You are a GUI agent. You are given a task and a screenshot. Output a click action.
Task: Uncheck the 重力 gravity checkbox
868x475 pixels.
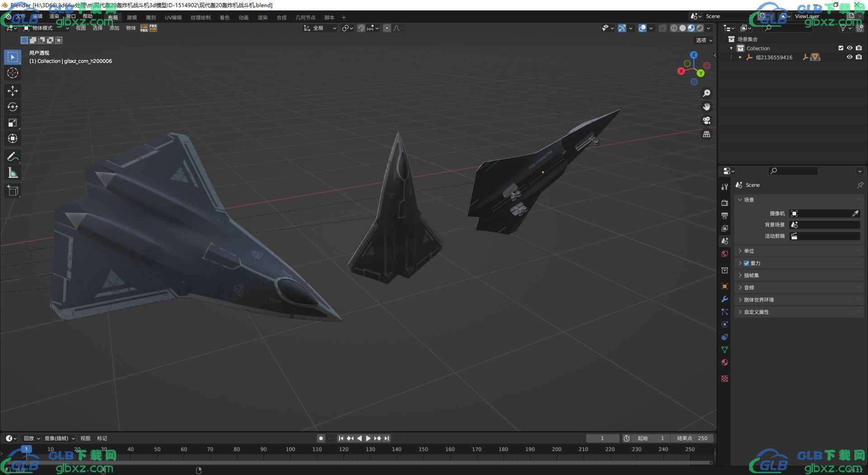(x=746, y=263)
